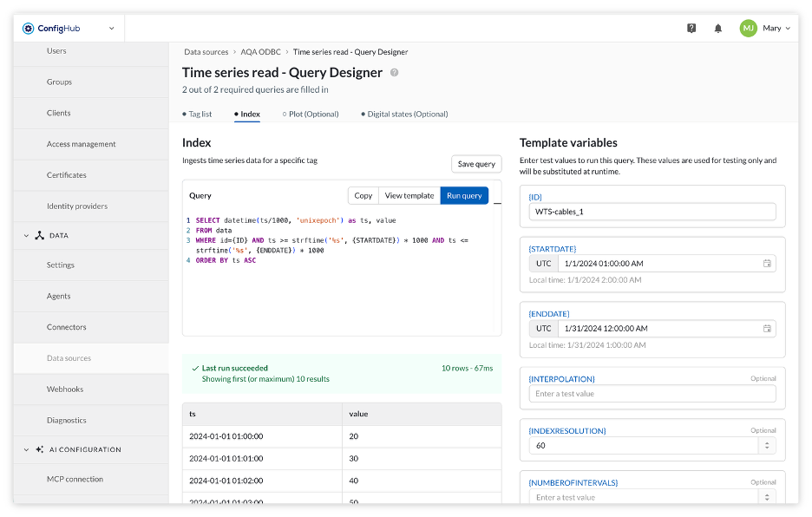The width and height of the screenshot is (812, 517).
Task: Open Webhooks in the sidebar
Action: coord(91,389)
